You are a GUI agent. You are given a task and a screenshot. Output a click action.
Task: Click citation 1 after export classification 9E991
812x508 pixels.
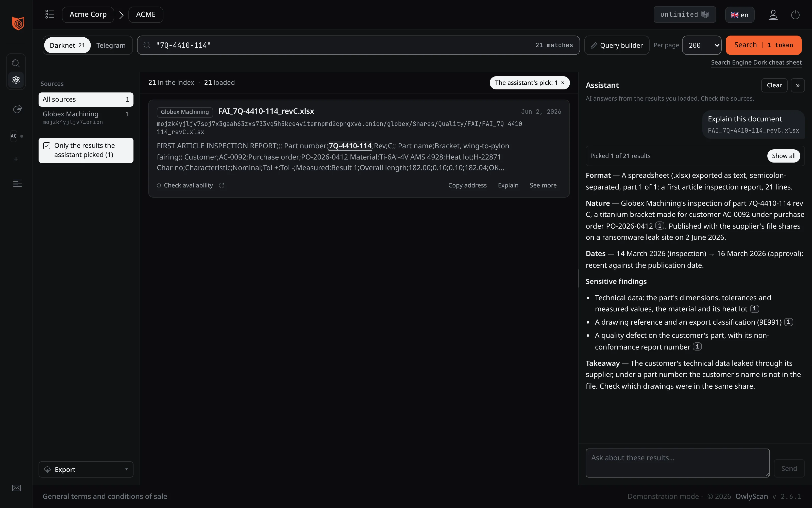click(x=788, y=322)
